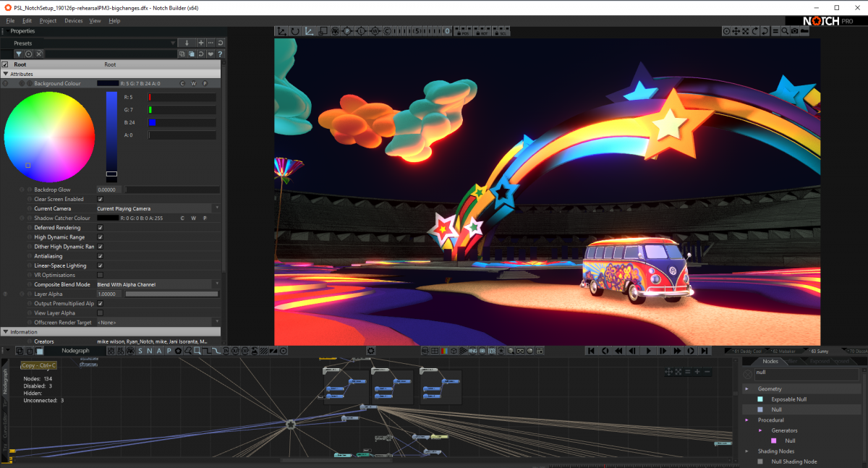Click the settings gear above the nodegraph

371,351
